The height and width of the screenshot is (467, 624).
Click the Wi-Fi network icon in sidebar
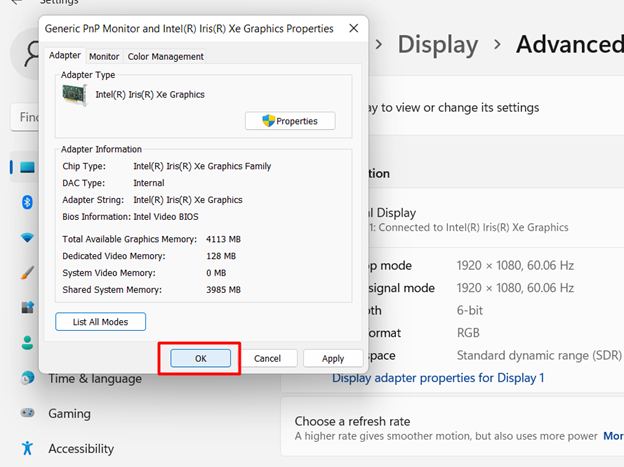click(x=27, y=237)
